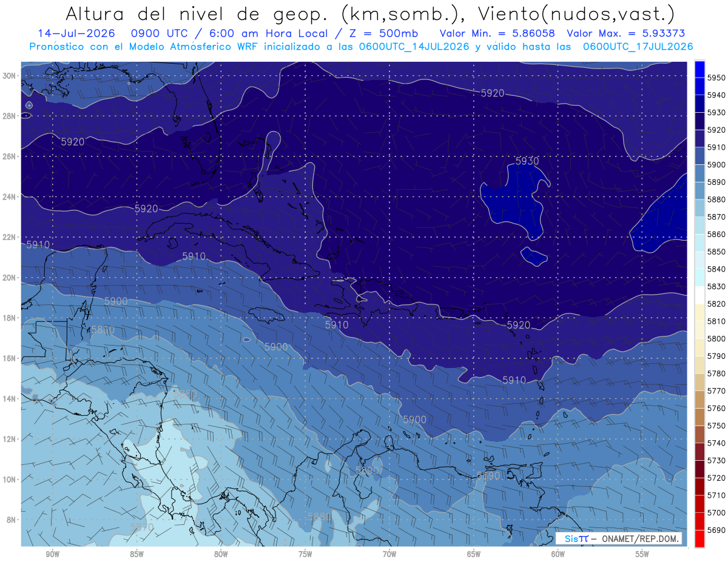Click the '30N' latitude axis label
The image size is (728, 562).
(9, 76)
